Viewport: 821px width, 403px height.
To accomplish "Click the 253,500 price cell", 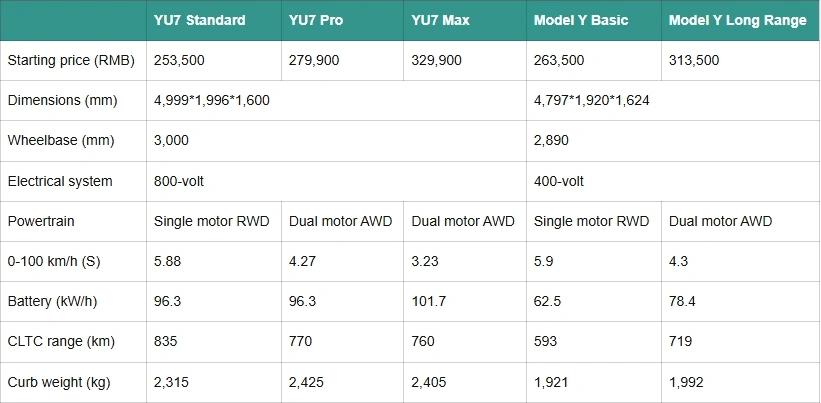I will [179, 60].
